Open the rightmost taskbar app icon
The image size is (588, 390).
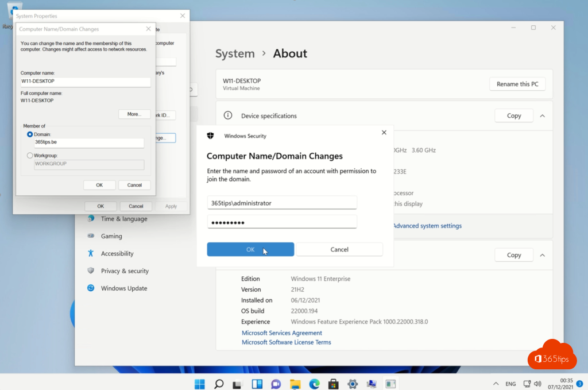tap(390, 384)
